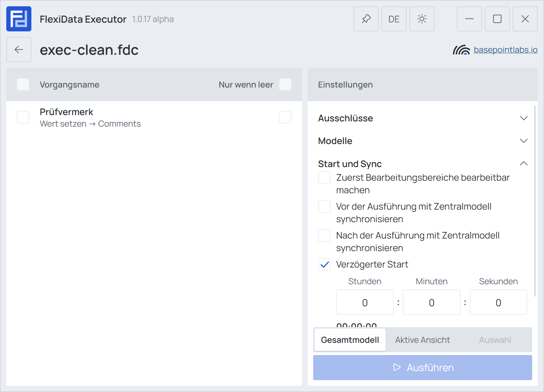Toggle the Nur wenn leer header checkbox
544x392 pixels.
[285, 84]
